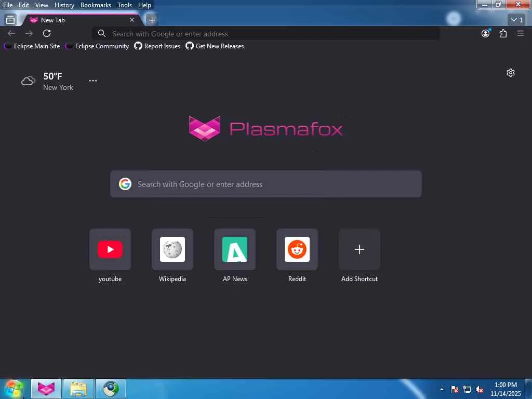Open the View menu

[42, 5]
